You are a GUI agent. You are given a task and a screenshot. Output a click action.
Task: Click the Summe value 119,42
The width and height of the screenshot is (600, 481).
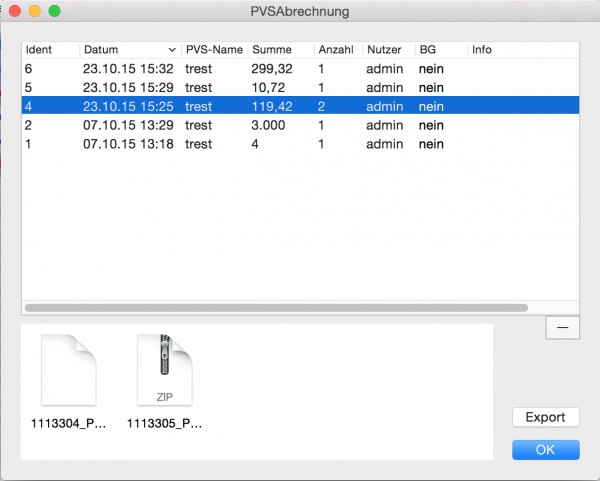272,106
